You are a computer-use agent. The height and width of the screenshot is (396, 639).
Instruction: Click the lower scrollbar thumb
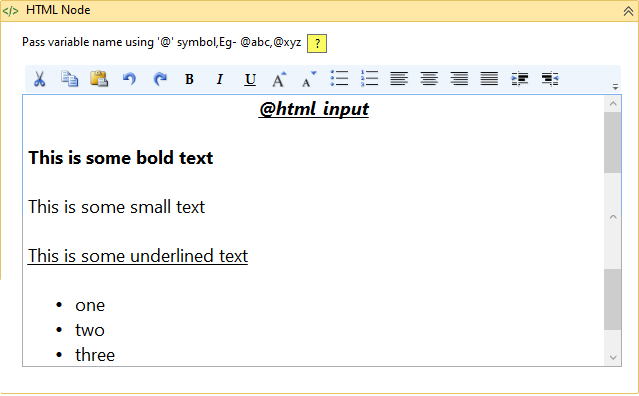pyautogui.click(x=613, y=299)
